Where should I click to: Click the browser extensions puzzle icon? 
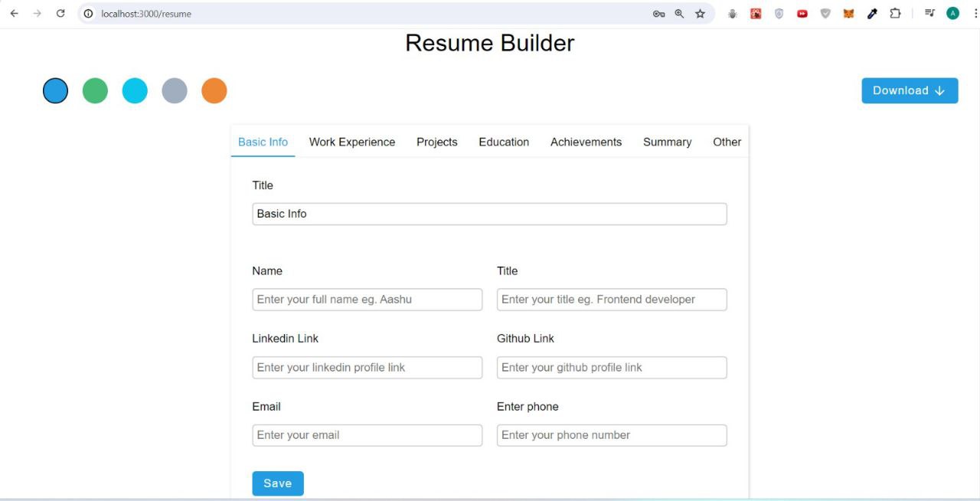(896, 13)
